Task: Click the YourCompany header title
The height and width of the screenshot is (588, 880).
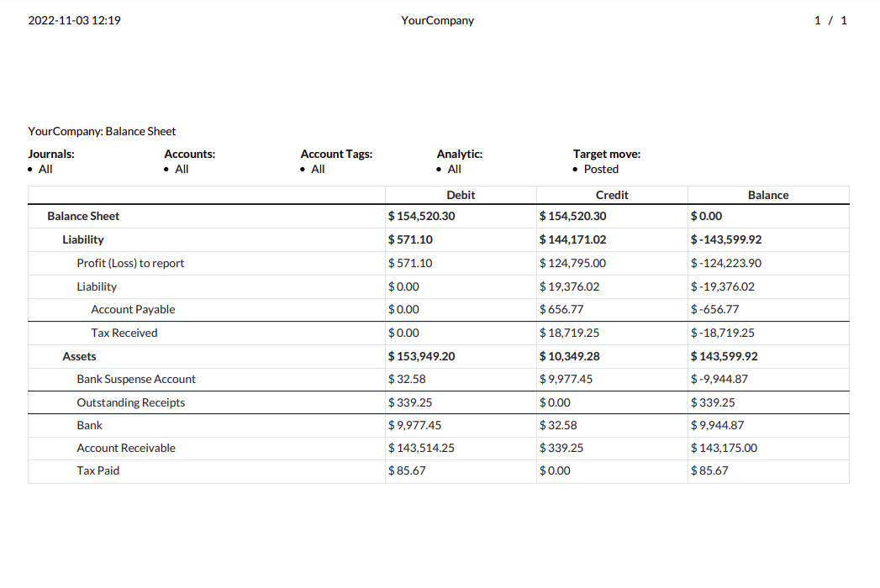Action: point(437,20)
